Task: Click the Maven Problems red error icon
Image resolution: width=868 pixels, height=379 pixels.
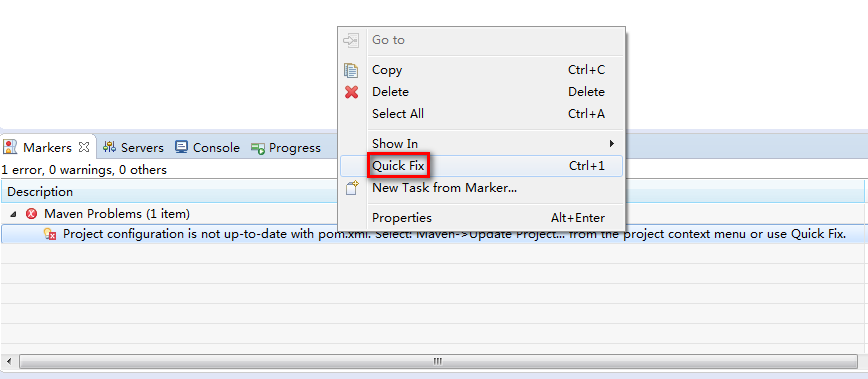Action: (x=32, y=214)
